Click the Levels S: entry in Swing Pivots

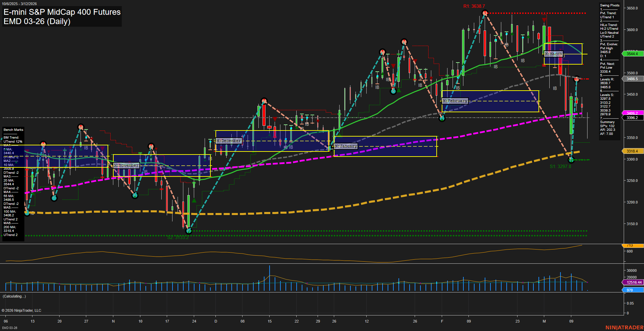click(607, 95)
